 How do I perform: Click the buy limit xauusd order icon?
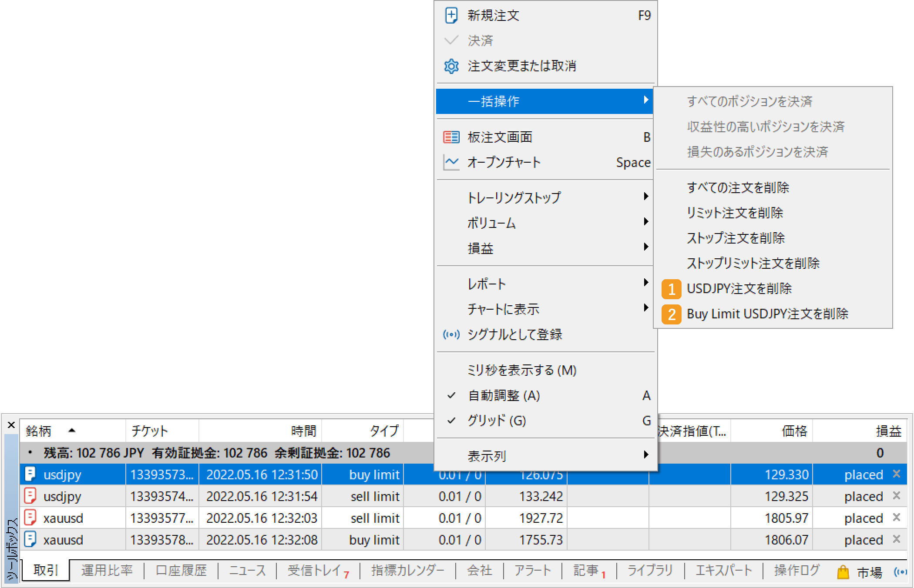(30, 539)
